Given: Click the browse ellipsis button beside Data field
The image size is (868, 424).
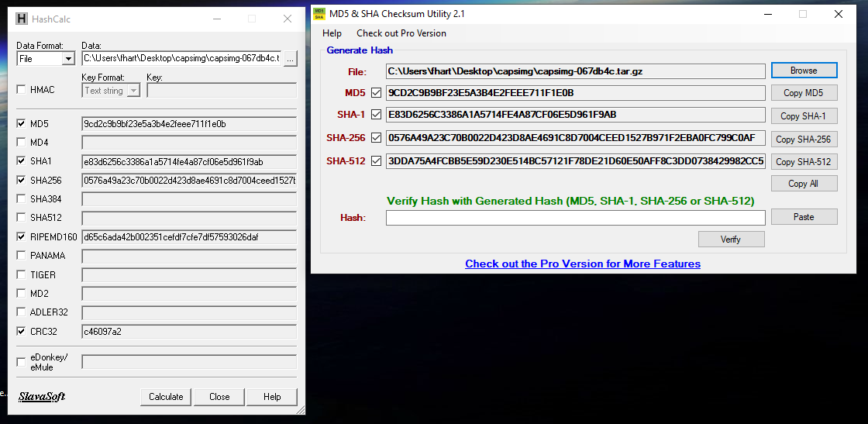Looking at the screenshot, I should pyautogui.click(x=290, y=58).
